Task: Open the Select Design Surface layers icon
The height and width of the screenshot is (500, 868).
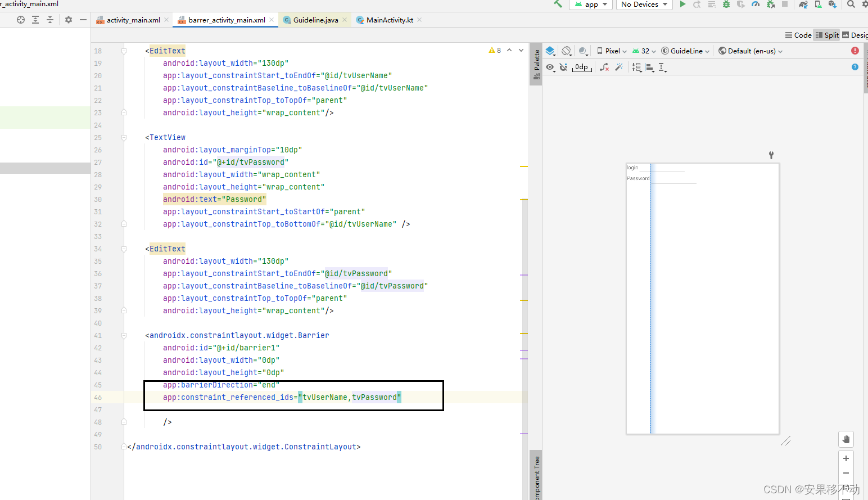Action: click(x=549, y=51)
